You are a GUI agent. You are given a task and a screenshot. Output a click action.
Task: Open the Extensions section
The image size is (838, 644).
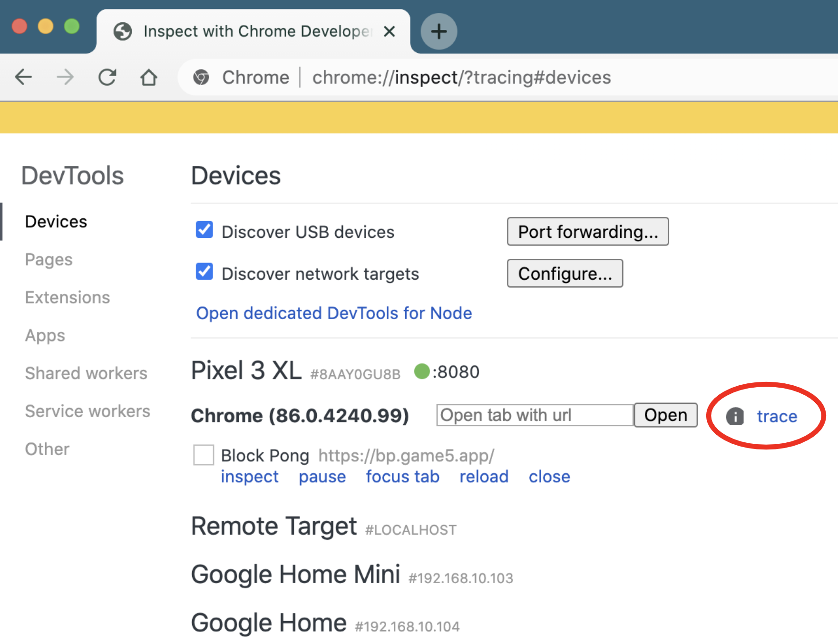click(x=67, y=297)
